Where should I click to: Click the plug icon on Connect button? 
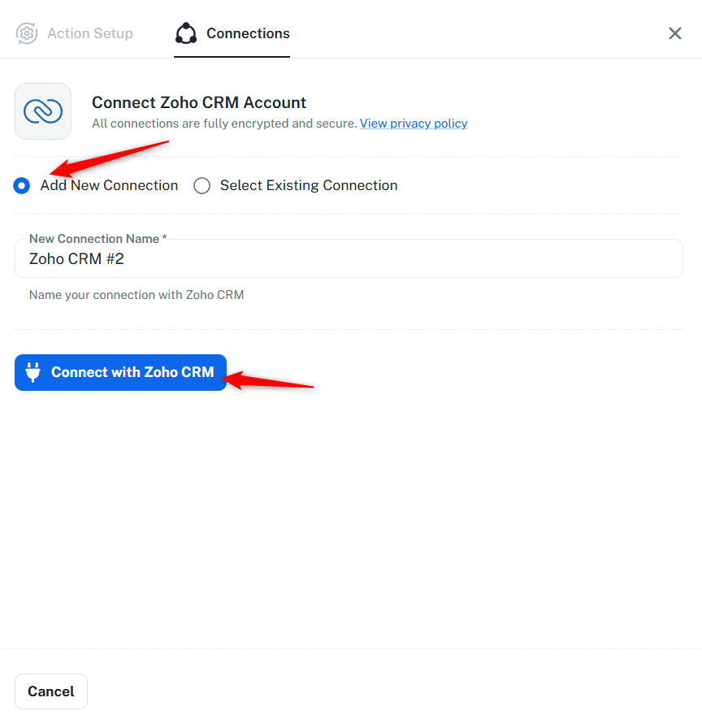tap(33, 372)
